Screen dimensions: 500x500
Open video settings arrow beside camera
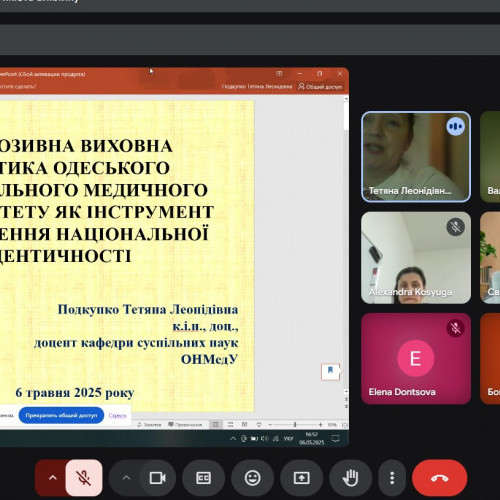pos(126,478)
